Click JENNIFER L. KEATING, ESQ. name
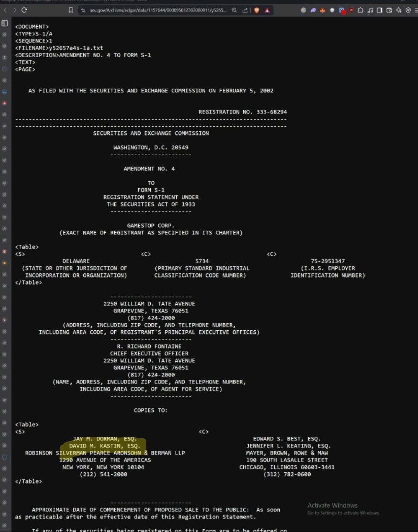This screenshot has width=418, height=532. pyautogui.click(x=289, y=446)
